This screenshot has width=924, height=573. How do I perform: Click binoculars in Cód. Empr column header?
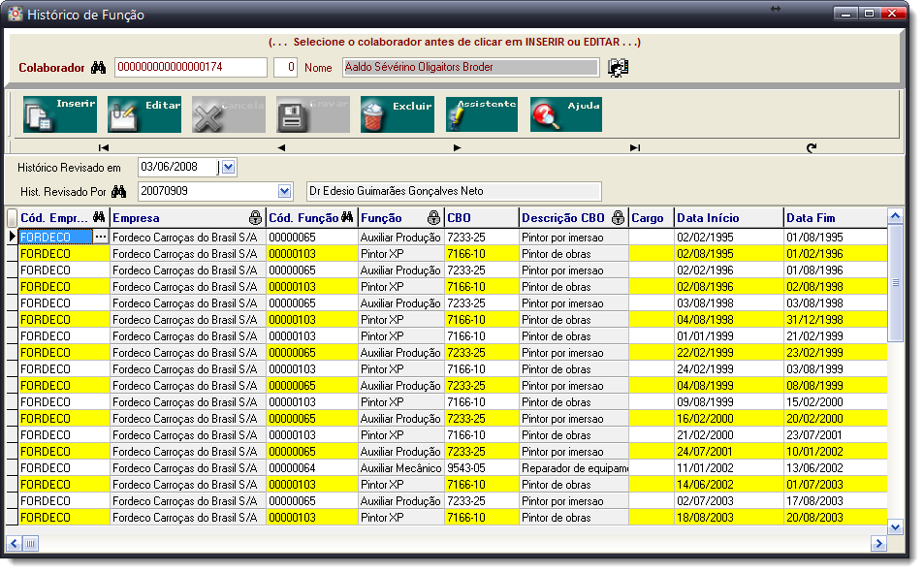click(99, 217)
